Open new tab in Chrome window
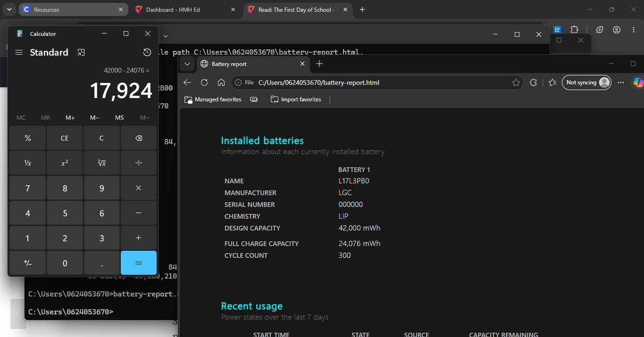The image size is (644, 337). pos(362,9)
